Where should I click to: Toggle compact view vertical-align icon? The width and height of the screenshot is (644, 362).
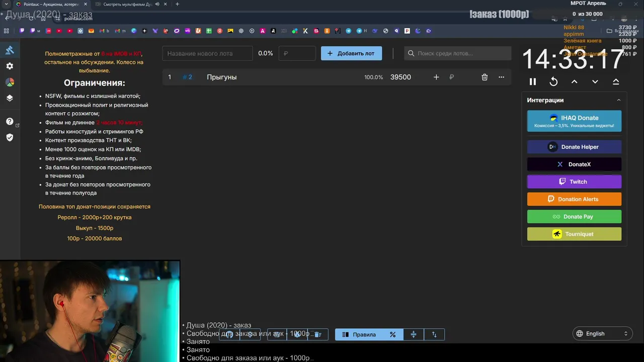(414, 334)
